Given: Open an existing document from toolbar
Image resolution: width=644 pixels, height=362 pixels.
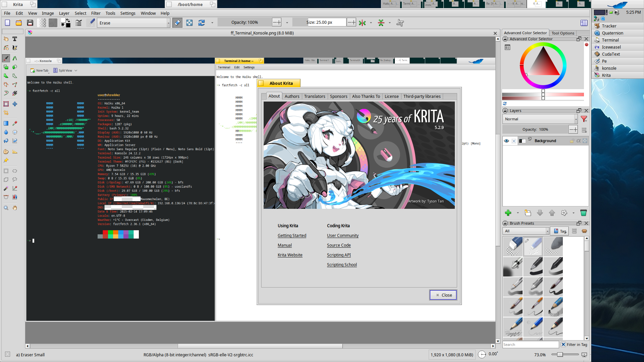Looking at the screenshot, I should tap(19, 23).
